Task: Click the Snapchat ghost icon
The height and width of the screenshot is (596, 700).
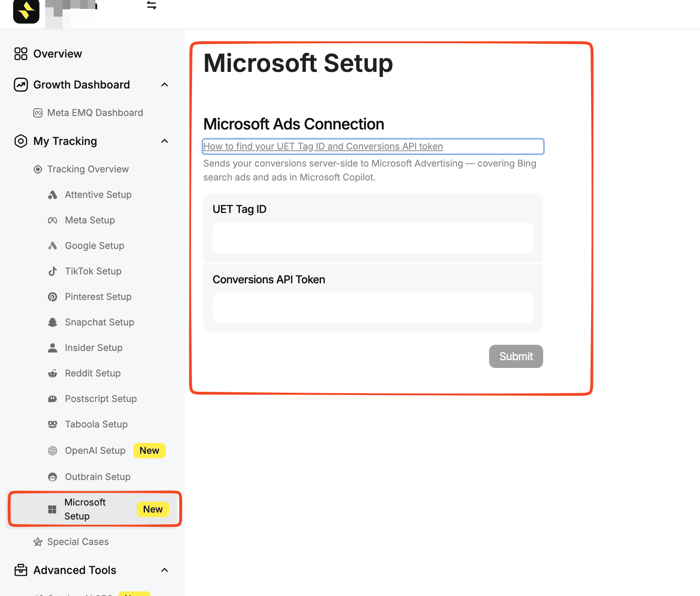Action: tap(53, 322)
